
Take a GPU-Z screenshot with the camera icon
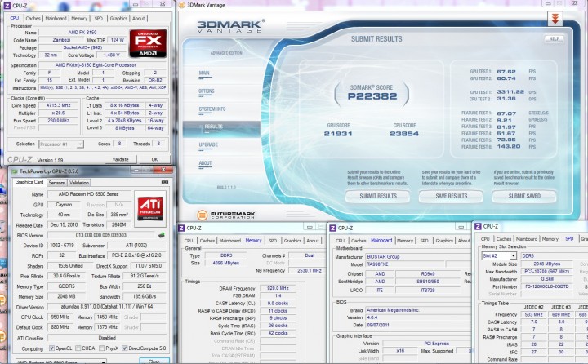click(165, 182)
